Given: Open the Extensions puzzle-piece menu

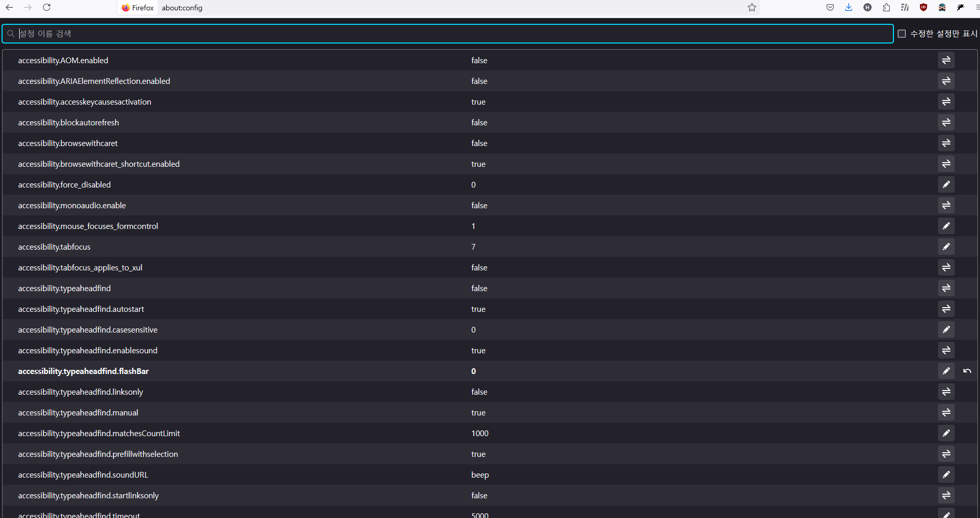Looking at the screenshot, I should [886, 7].
